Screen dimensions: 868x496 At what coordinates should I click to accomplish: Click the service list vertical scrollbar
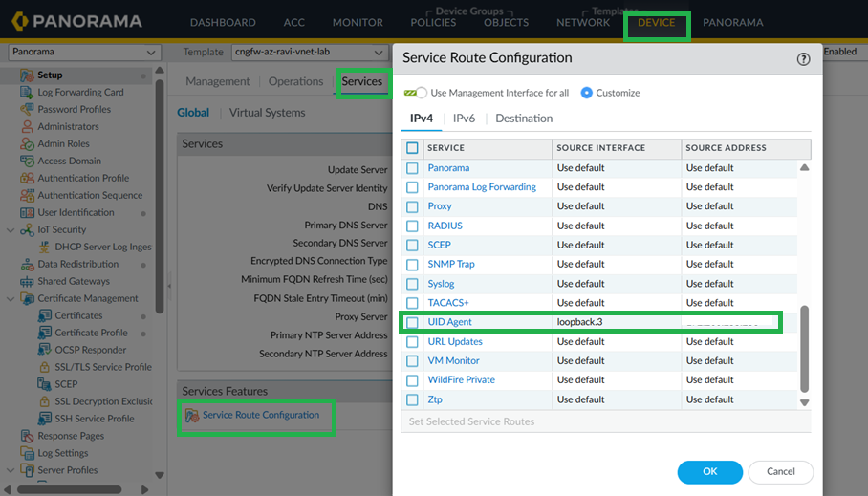coord(804,352)
